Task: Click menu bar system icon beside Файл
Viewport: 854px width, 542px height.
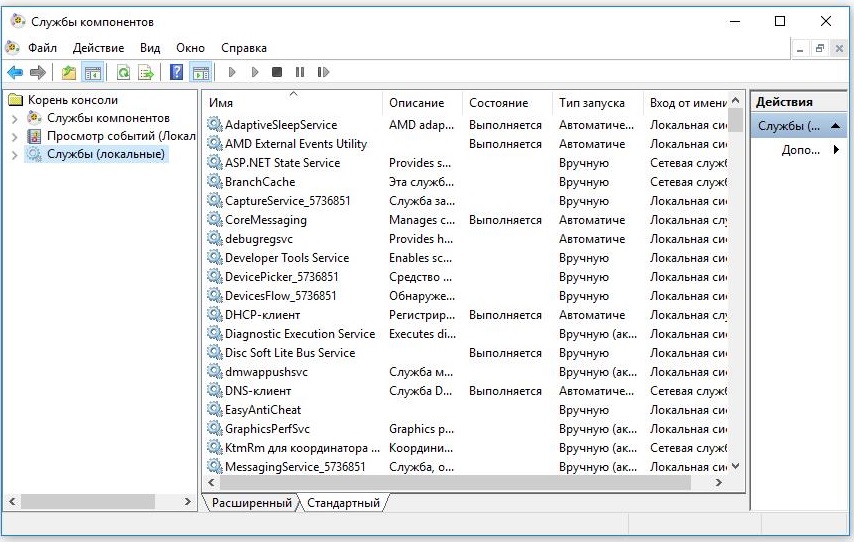Action: pos(13,48)
